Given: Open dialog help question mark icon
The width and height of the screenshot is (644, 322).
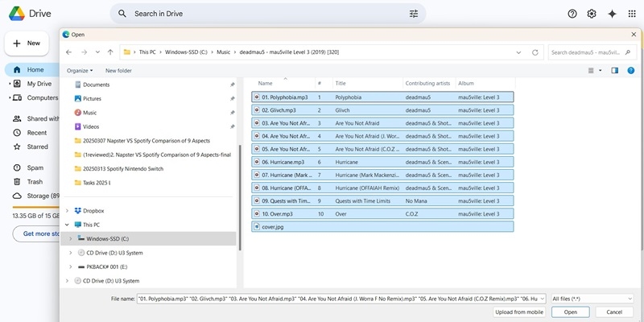Looking at the screenshot, I should click(x=631, y=71).
